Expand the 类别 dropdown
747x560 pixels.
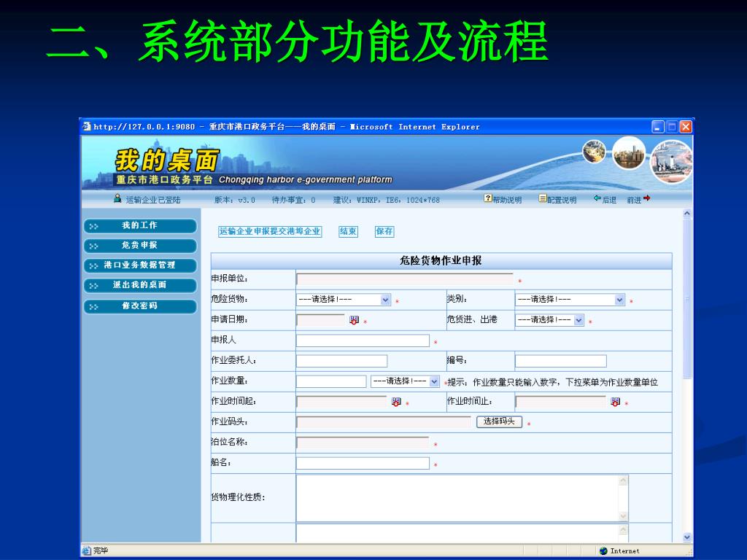point(619,300)
